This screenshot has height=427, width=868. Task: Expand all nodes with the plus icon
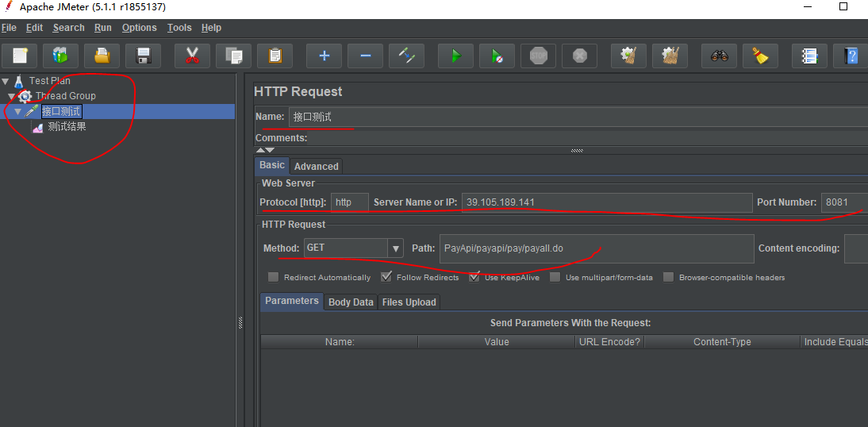324,56
